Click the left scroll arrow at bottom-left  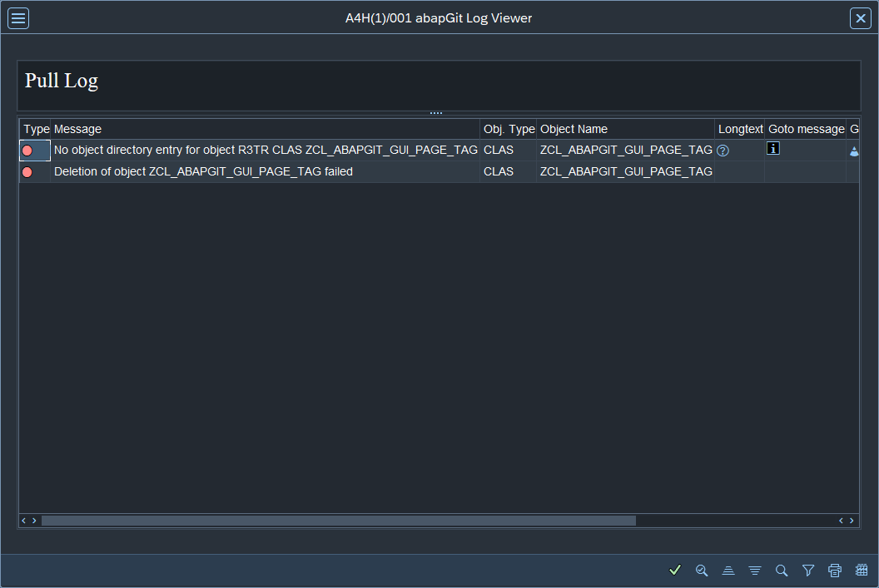pos(23,521)
